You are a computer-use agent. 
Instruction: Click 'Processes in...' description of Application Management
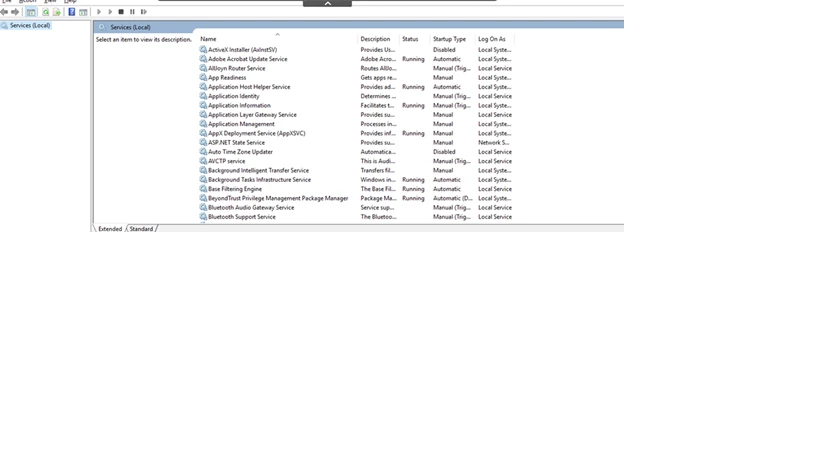pyautogui.click(x=379, y=124)
